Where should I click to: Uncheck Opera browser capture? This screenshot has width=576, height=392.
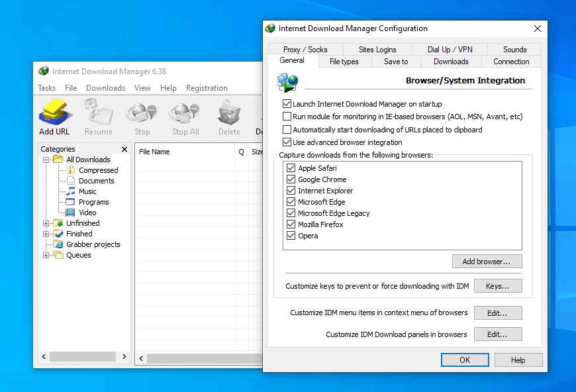pos(291,236)
